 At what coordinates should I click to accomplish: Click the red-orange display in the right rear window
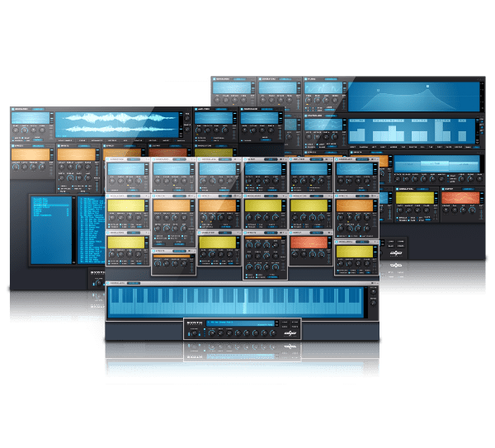459,199
